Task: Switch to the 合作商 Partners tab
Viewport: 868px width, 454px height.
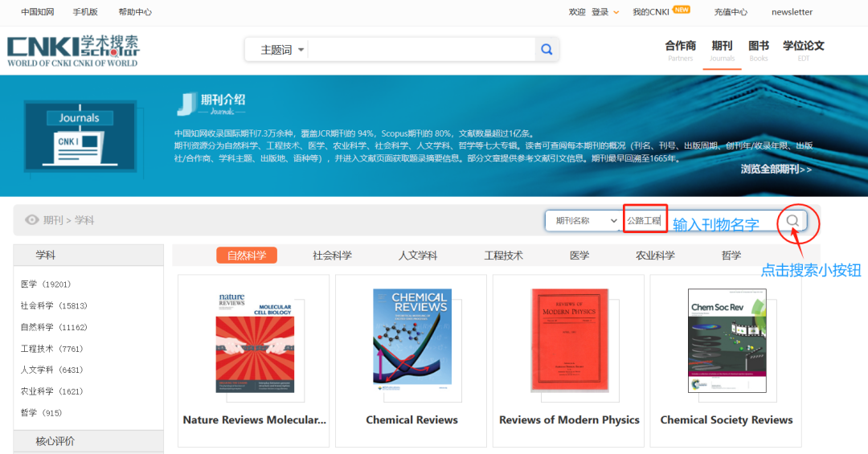Action: click(681, 51)
